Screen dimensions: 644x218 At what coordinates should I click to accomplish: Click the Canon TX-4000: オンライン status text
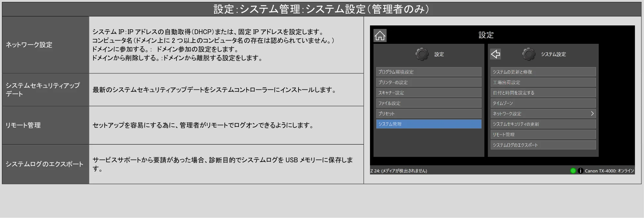coord(609,171)
